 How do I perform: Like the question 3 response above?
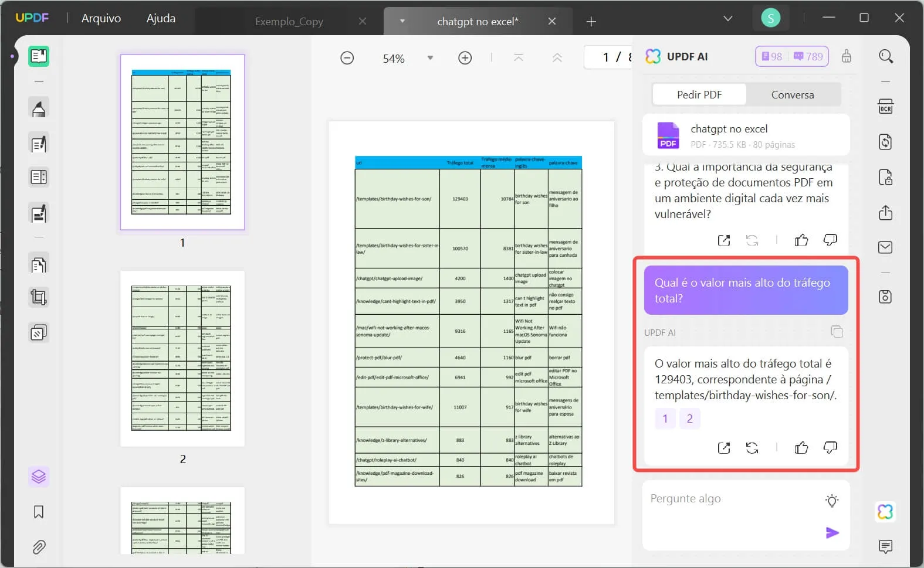click(x=801, y=240)
